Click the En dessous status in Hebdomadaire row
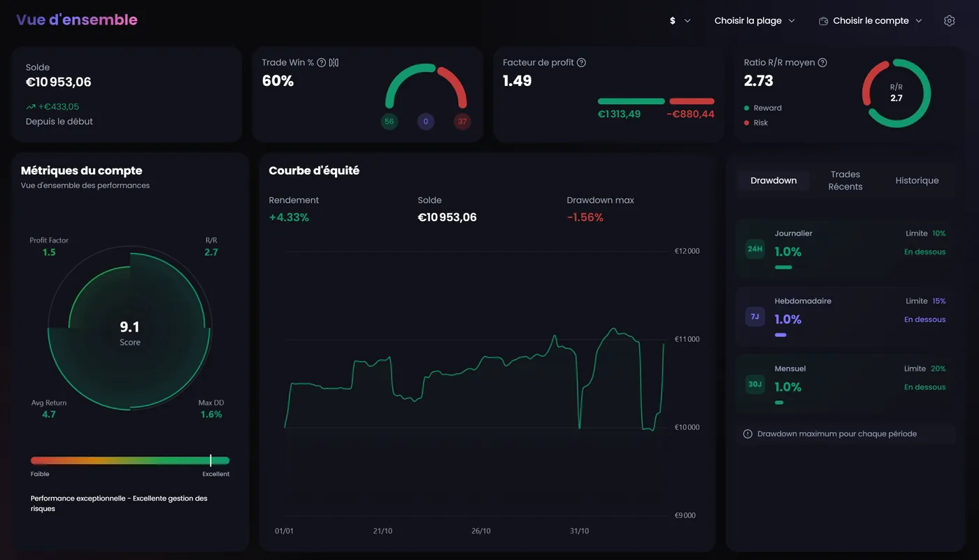Viewport: 979px width, 560px height. coord(924,320)
